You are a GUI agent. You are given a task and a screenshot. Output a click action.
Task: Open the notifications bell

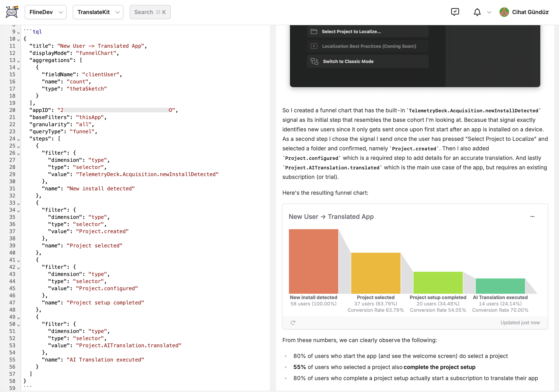tap(477, 12)
